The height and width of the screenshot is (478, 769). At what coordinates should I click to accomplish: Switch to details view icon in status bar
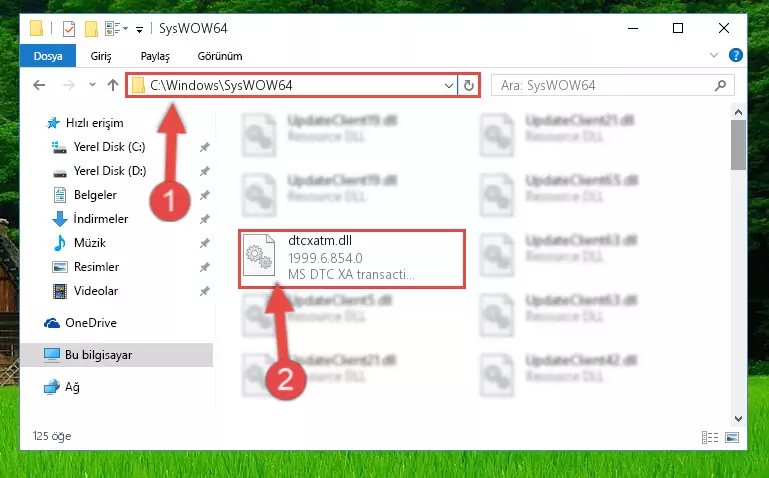point(710,437)
